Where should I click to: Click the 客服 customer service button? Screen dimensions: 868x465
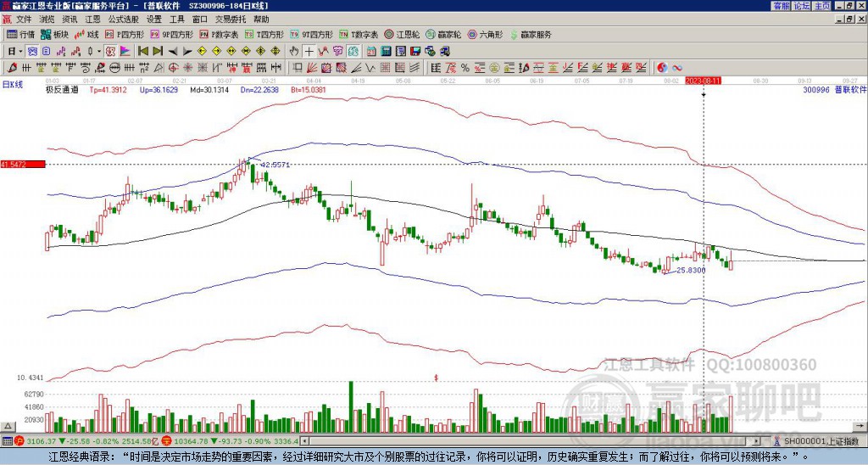click(x=781, y=6)
